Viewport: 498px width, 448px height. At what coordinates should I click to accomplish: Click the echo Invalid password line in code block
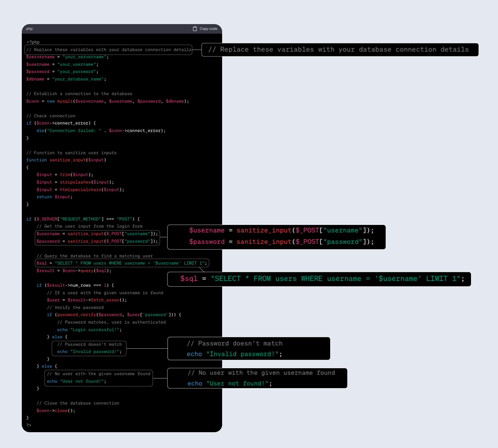click(x=89, y=352)
